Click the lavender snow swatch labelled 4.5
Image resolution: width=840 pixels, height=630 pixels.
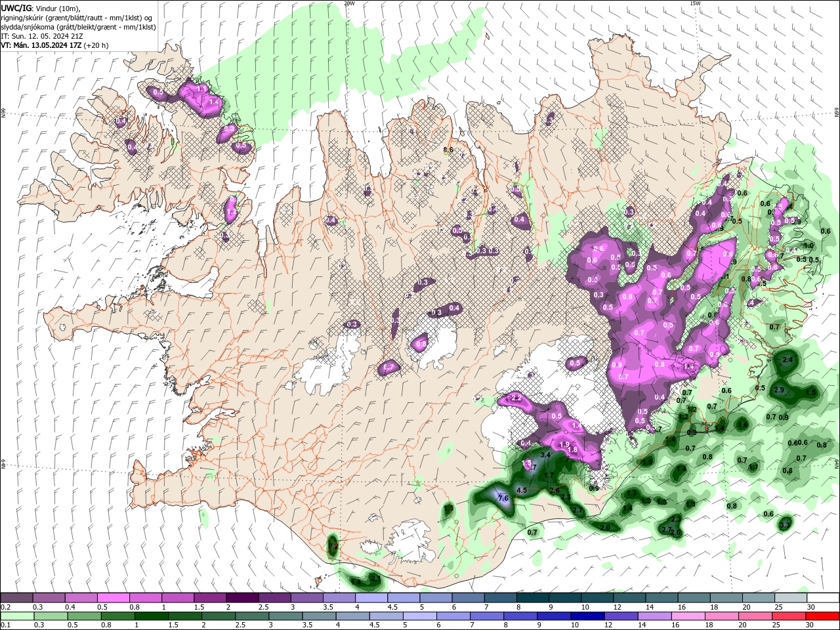pos(404,598)
